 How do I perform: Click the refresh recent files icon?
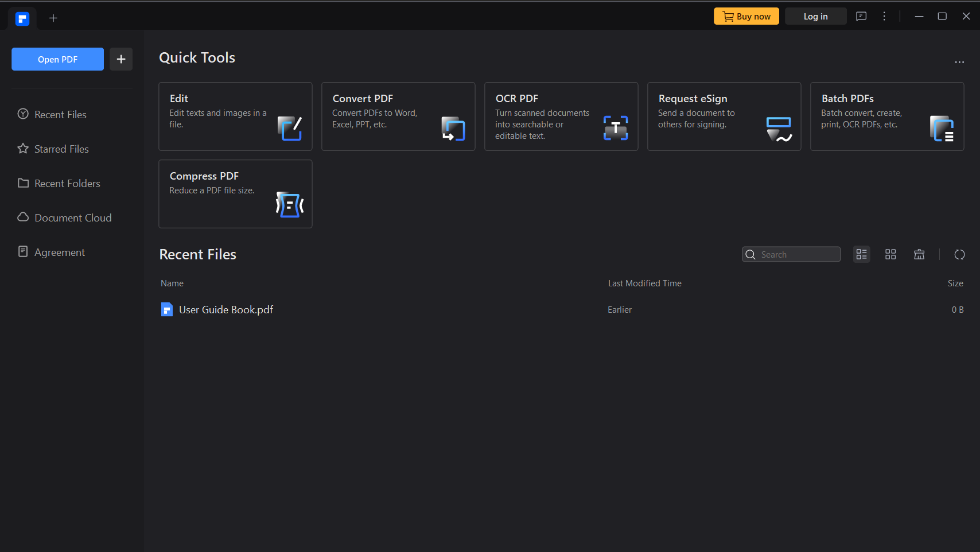pyautogui.click(x=959, y=255)
